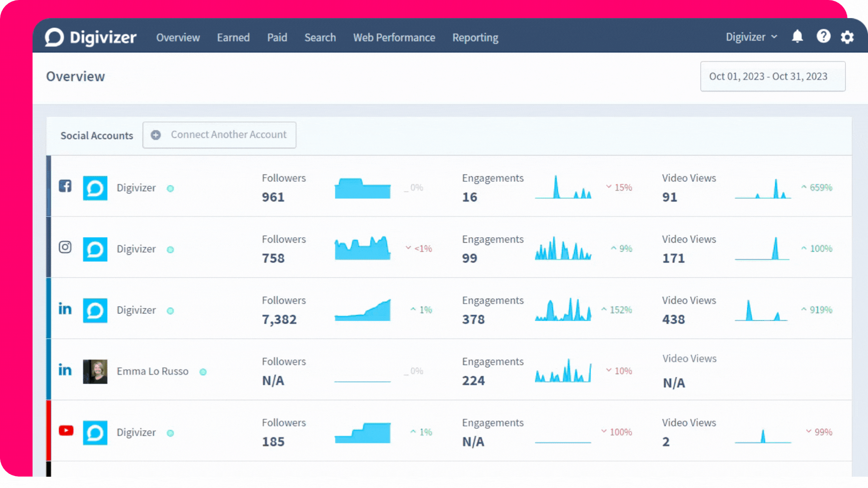Image resolution: width=868 pixels, height=488 pixels.
Task: Click the video views chart in the 438 row
Action: pos(762,310)
